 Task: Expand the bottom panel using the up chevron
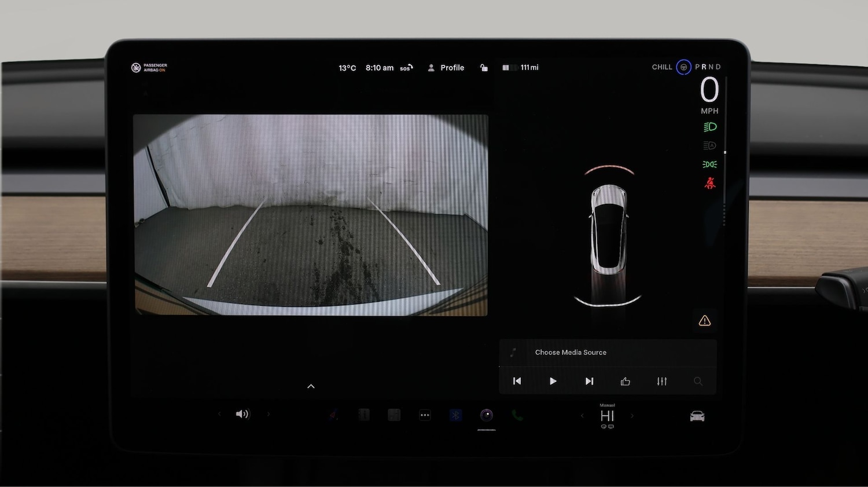tap(311, 386)
